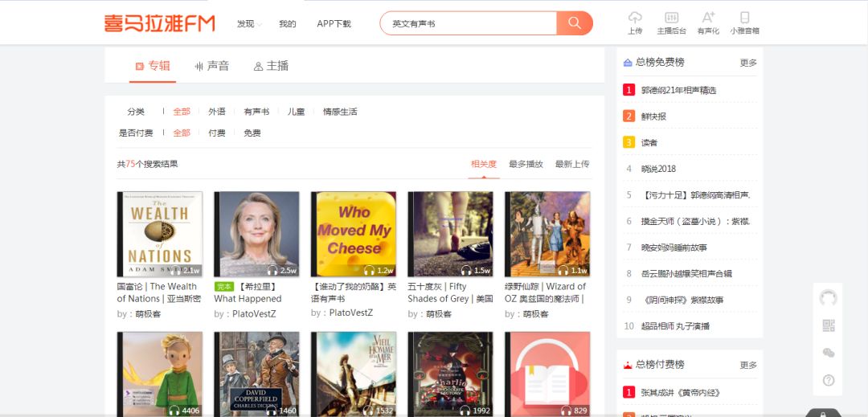
Task: Show the QR code icon in side panel
Action: [828, 325]
